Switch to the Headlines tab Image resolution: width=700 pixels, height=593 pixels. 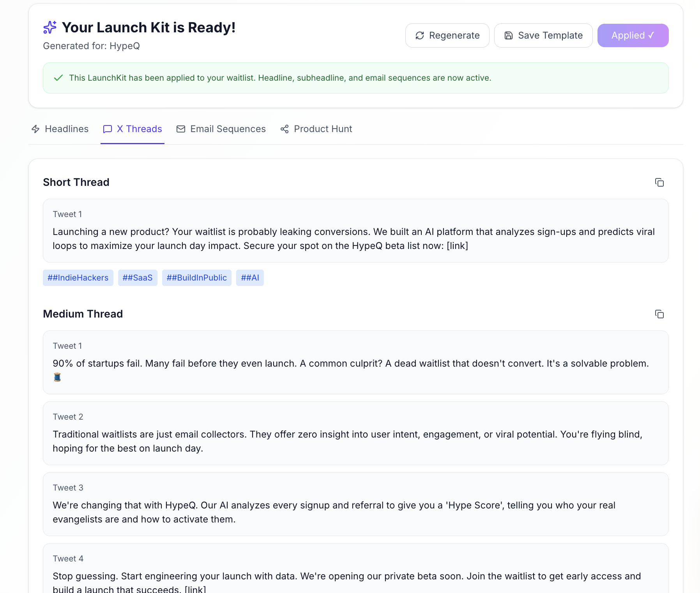60,129
